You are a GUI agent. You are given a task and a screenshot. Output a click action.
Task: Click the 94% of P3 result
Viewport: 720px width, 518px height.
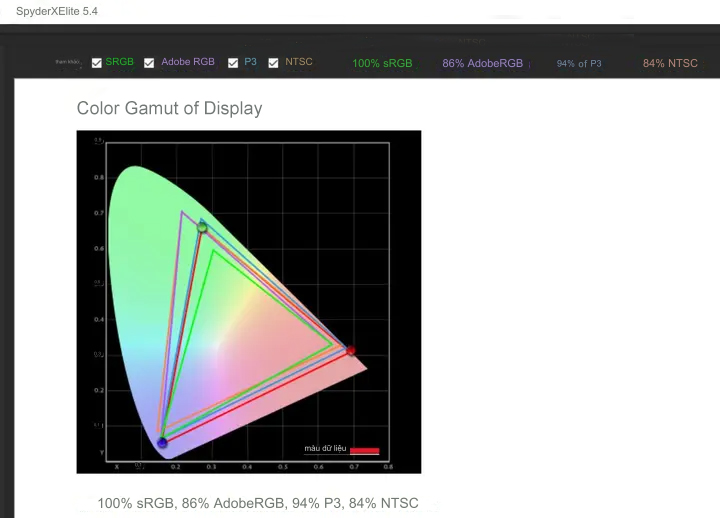pyautogui.click(x=579, y=63)
